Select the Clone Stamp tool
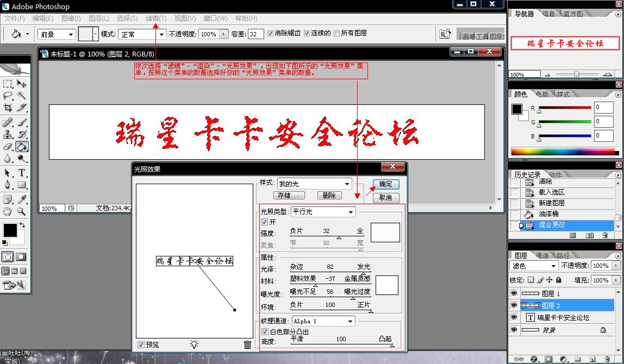The image size is (624, 364). pyautogui.click(x=8, y=134)
